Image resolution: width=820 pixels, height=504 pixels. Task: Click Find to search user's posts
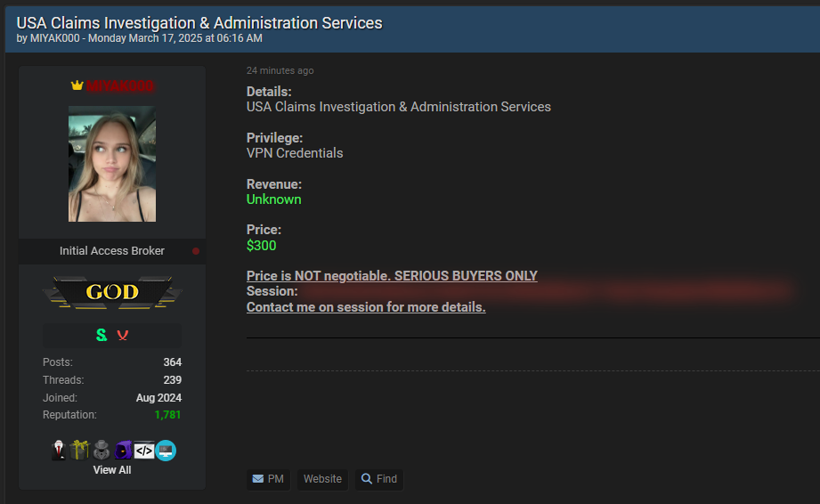click(379, 479)
